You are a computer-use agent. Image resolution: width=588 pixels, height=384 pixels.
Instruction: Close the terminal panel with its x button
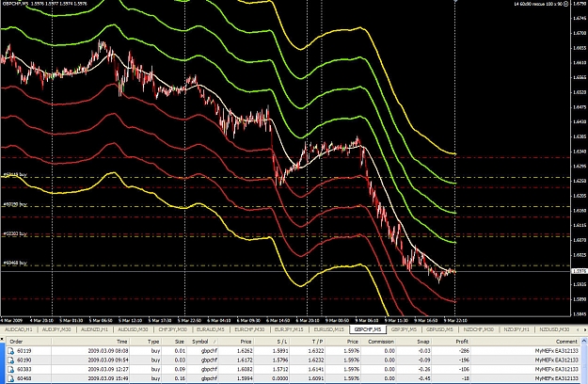[x=2, y=340]
